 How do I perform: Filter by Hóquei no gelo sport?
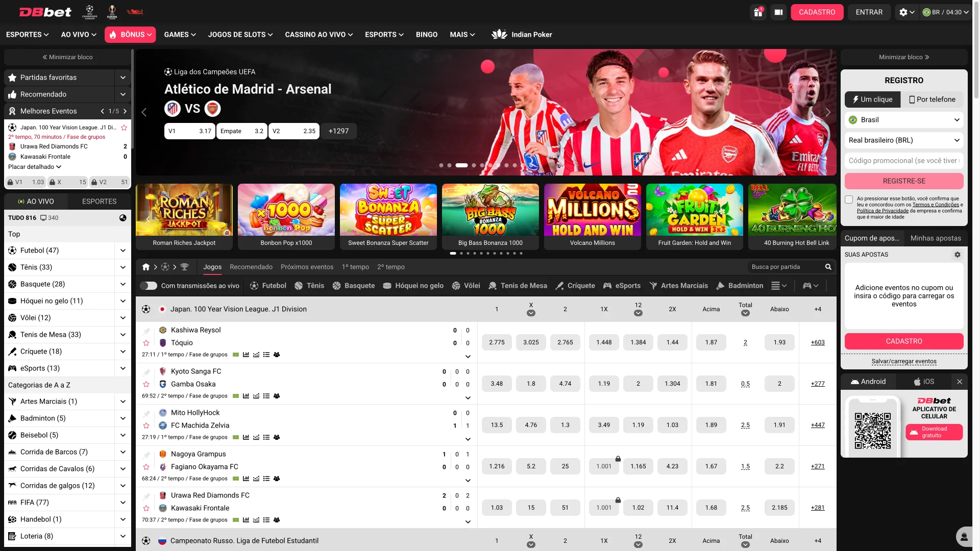click(x=413, y=286)
